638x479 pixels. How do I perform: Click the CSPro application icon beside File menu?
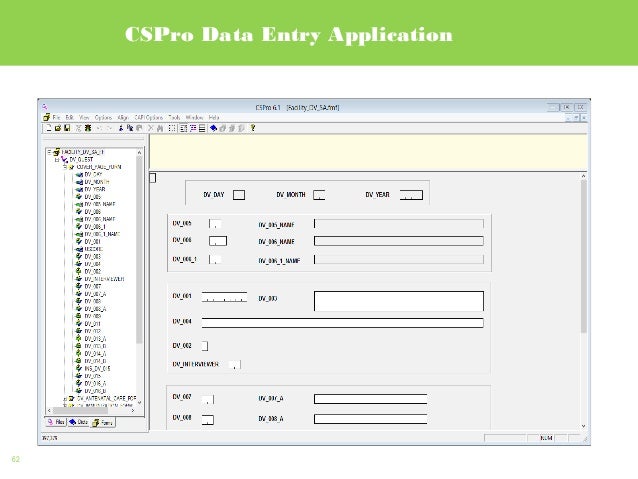47,117
